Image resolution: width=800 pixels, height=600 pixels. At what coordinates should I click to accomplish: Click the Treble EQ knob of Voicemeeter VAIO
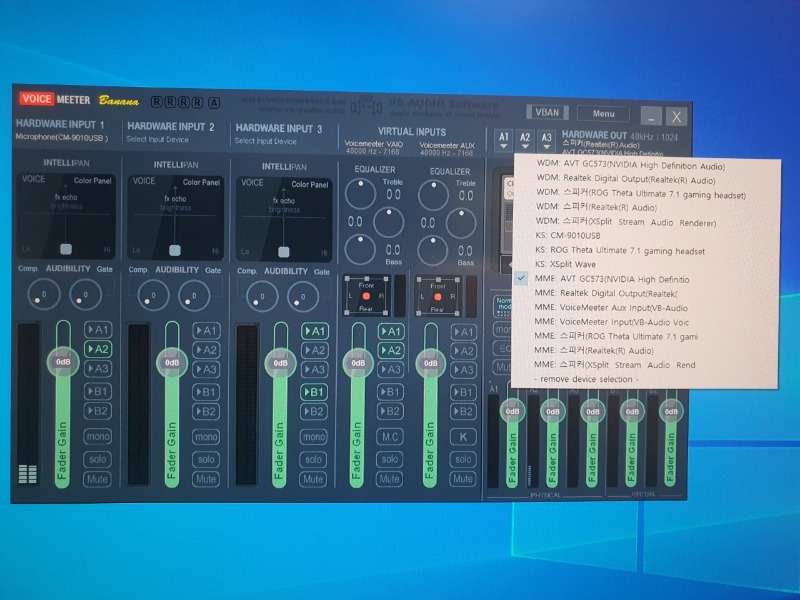point(360,193)
